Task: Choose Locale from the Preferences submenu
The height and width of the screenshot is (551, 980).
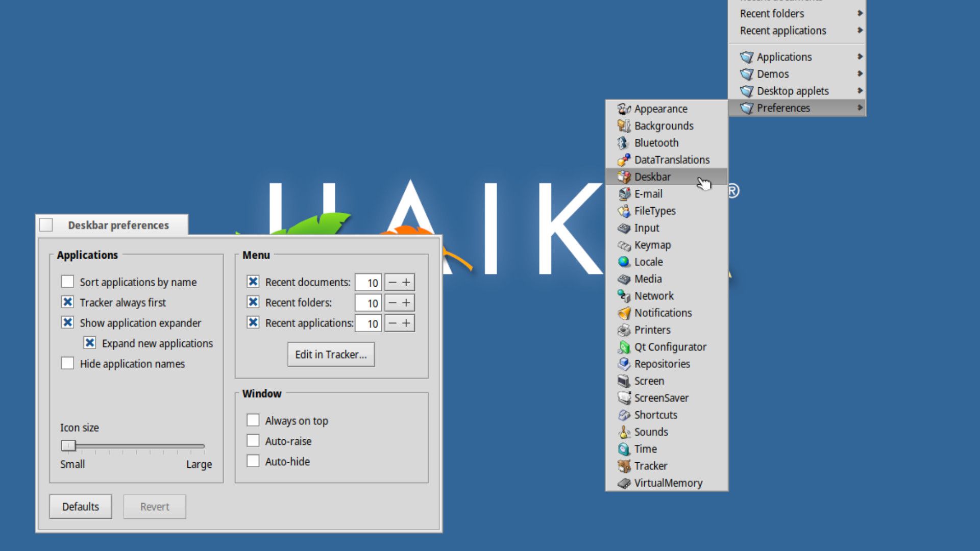Action: pos(667,262)
